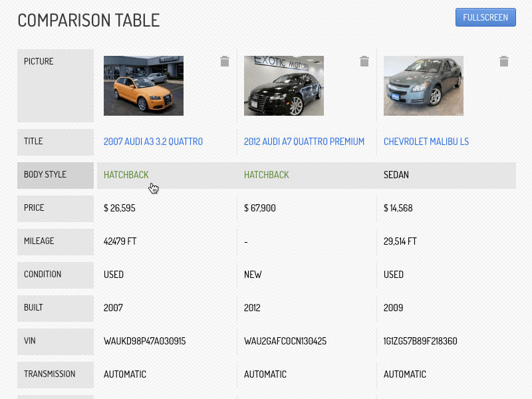Screen dimensions: 532x399
Task: Click the gray Chevrolet Malibu photo
Action: click(x=424, y=86)
